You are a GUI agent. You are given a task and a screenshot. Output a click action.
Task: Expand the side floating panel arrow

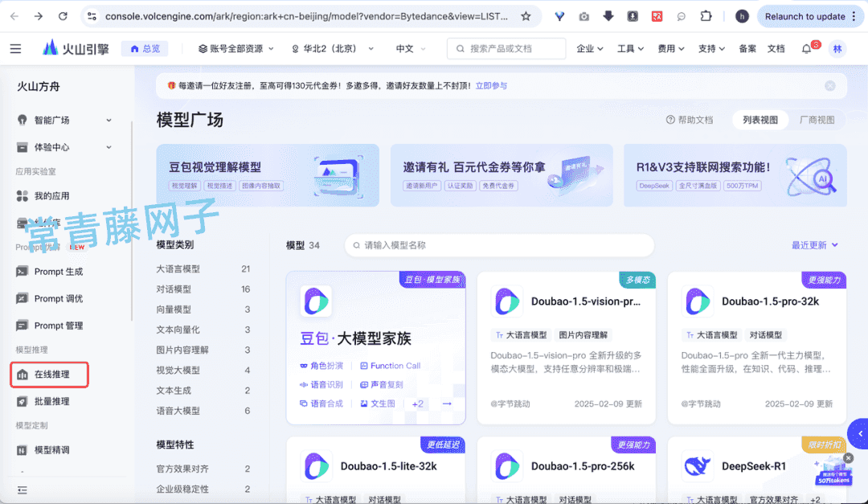859,433
